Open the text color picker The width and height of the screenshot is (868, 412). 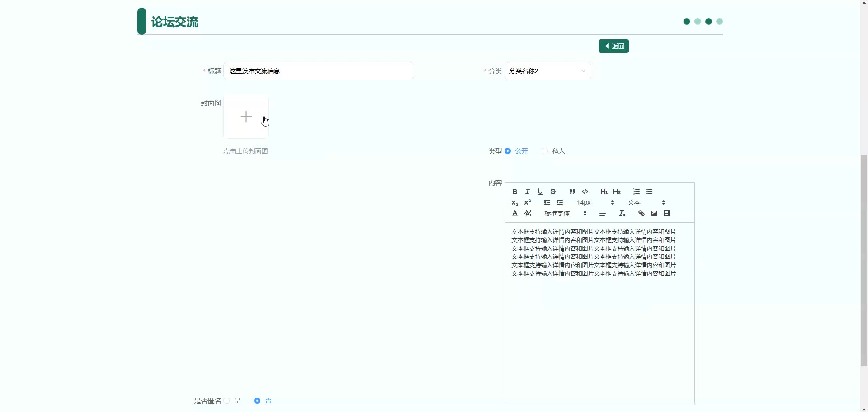tap(514, 213)
